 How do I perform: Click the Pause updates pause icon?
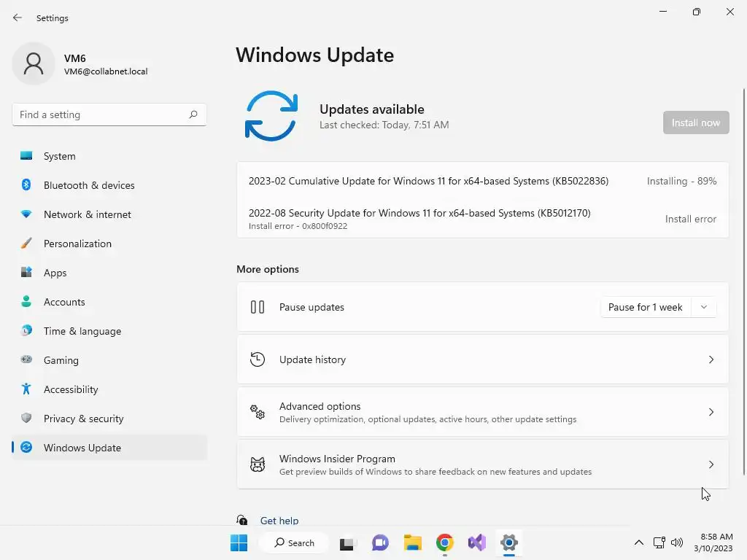[x=258, y=307]
